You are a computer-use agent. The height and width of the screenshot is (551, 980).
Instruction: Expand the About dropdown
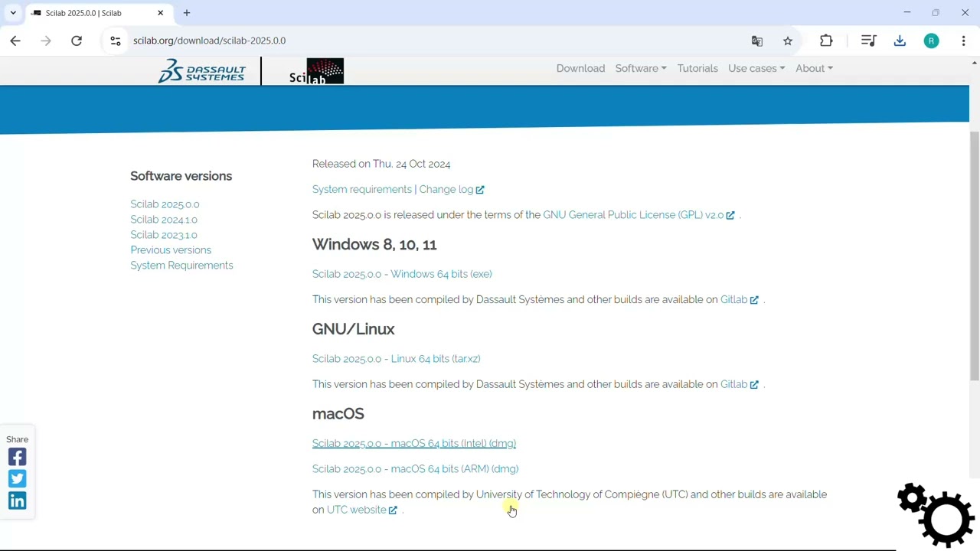tap(814, 68)
